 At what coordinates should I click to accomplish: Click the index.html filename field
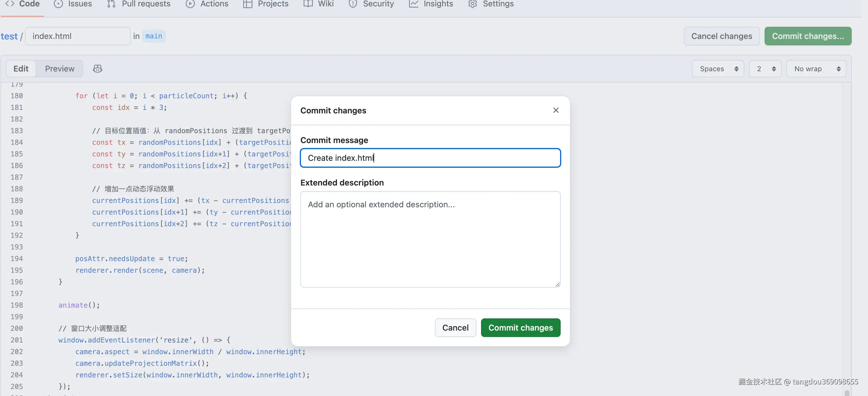click(x=78, y=36)
